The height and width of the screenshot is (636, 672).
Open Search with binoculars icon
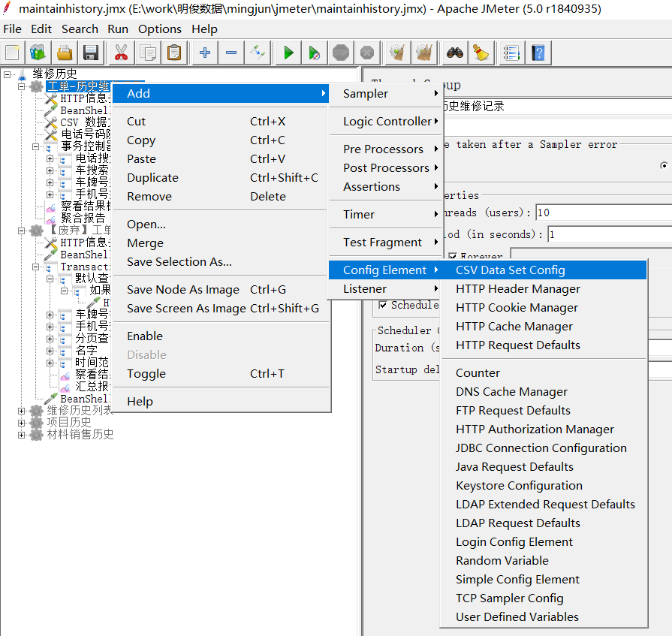coord(455,53)
